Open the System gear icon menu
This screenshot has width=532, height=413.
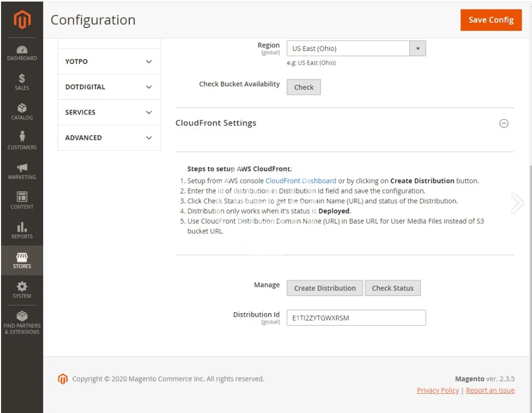tap(22, 290)
